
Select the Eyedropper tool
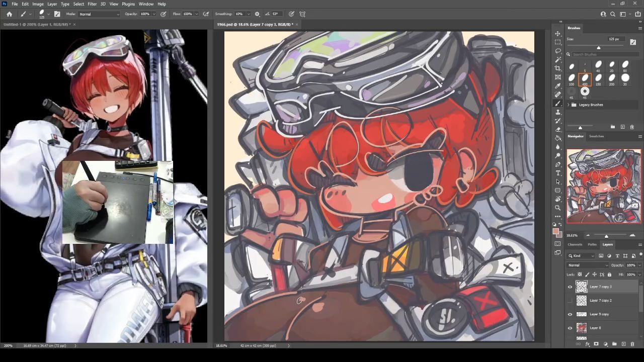click(557, 86)
